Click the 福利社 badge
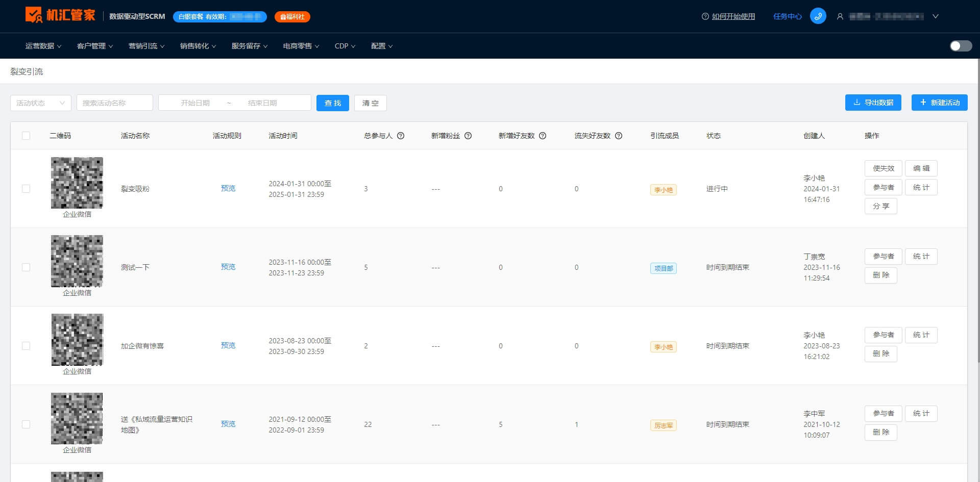The height and width of the screenshot is (482, 980). pos(292,17)
